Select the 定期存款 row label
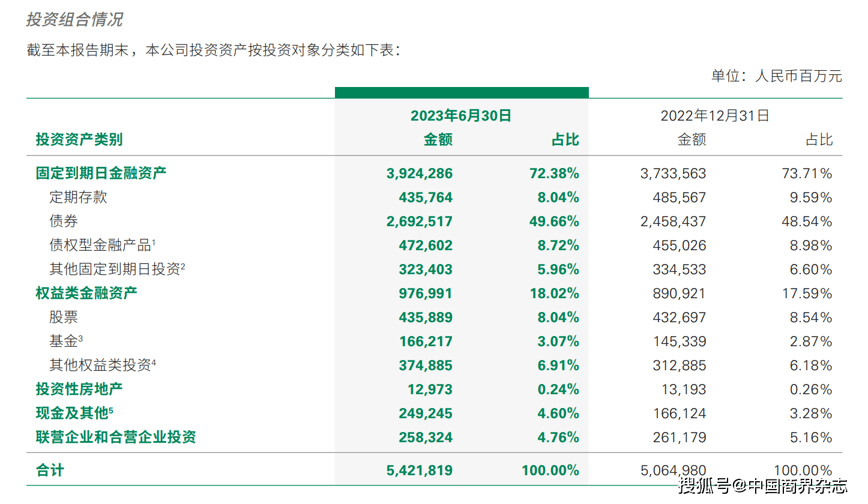Screen dimensions: 868x504 (78, 197)
